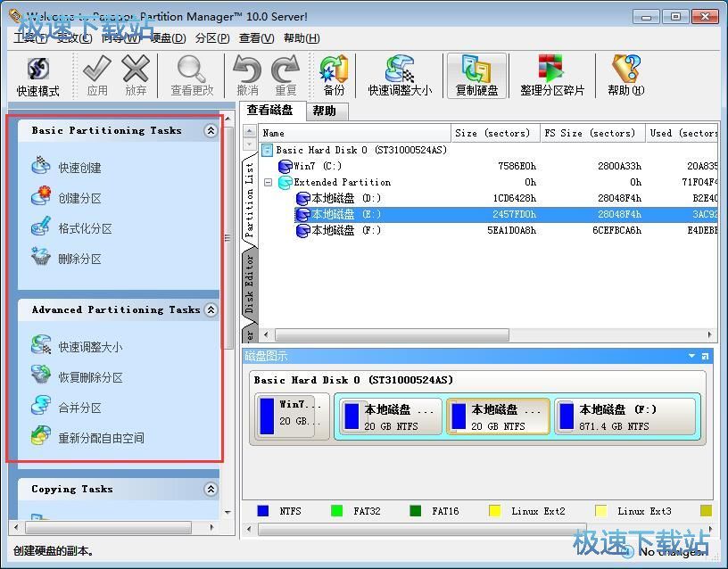Open the 备份 backup tool

click(x=334, y=76)
